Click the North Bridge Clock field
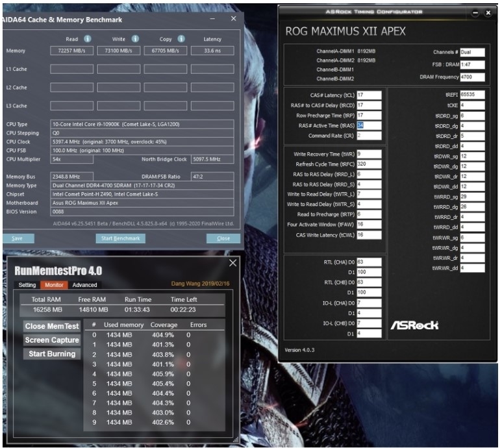Image resolution: width=502 pixels, height=448 pixels. pyautogui.click(x=212, y=159)
